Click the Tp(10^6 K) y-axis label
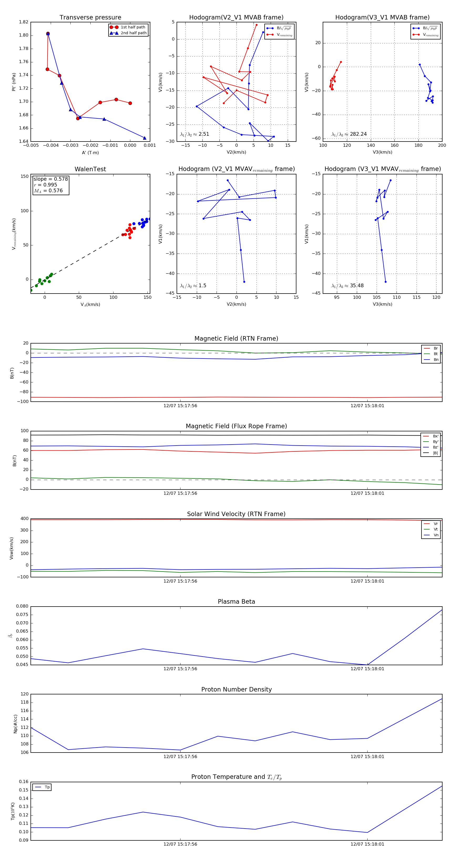Screen dimensions: 473x868 (x=13, y=811)
